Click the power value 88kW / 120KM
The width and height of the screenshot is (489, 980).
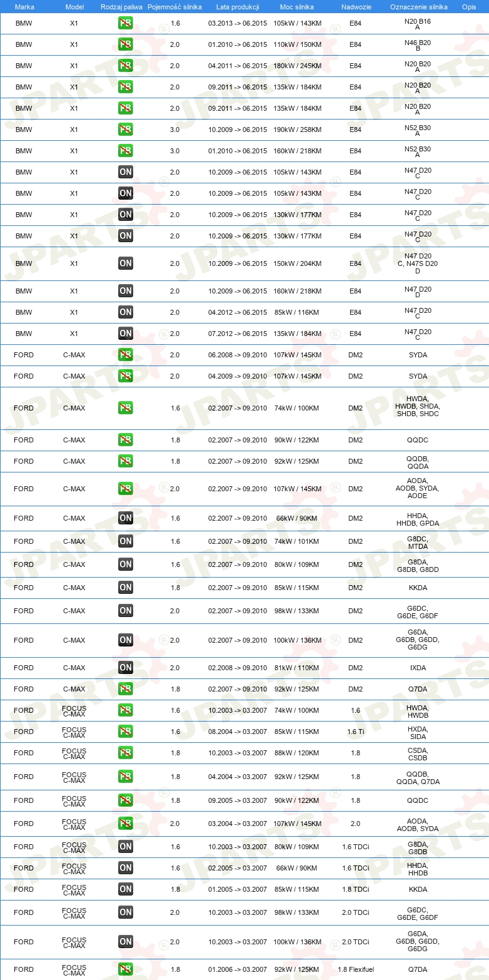298,753
